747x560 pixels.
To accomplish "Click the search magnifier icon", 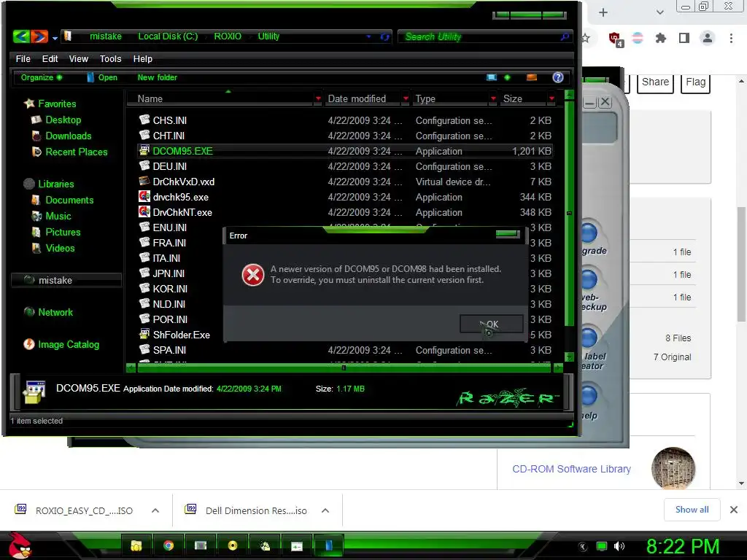I will pyautogui.click(x=565, y=36).
